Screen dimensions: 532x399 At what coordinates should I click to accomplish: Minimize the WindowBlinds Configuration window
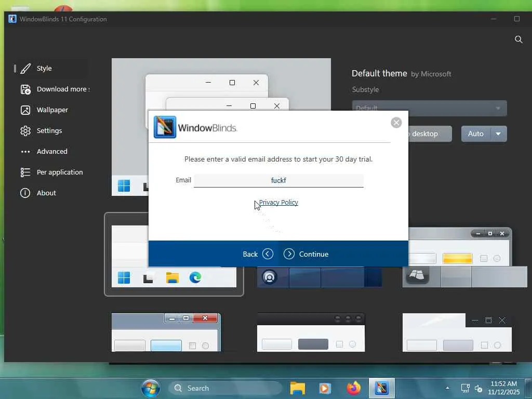click(x=494, y=19)
